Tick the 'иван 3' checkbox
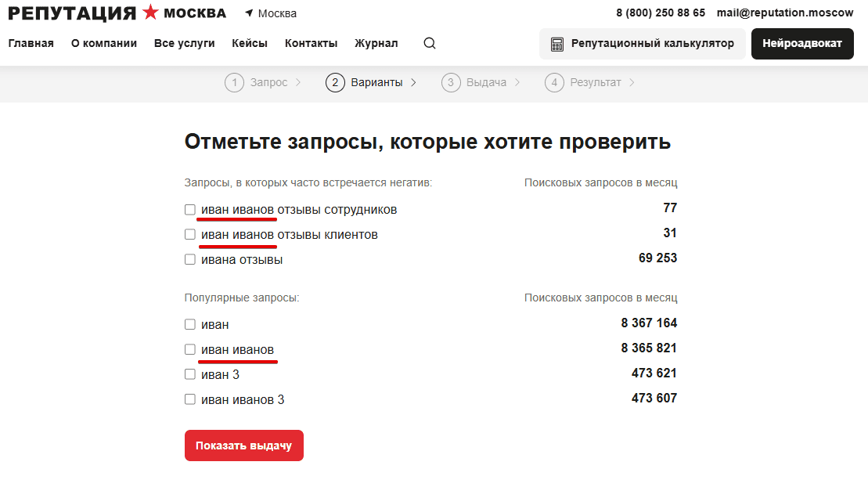This screenshot has height=487, width=868. point(190,374)
